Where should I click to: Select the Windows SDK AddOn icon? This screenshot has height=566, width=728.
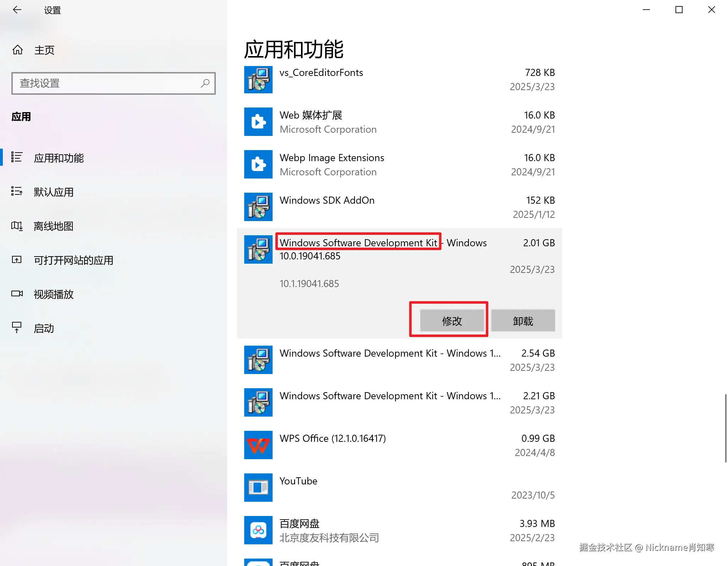coord(258,207)
